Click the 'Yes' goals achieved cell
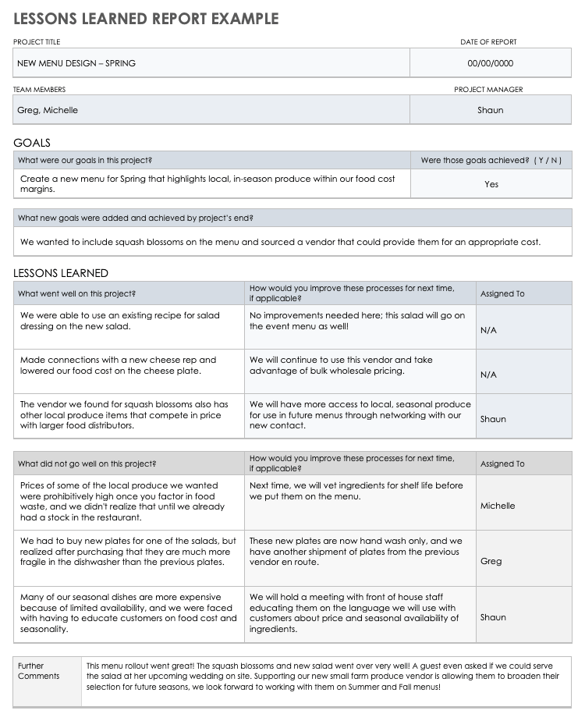 point(491,184)
